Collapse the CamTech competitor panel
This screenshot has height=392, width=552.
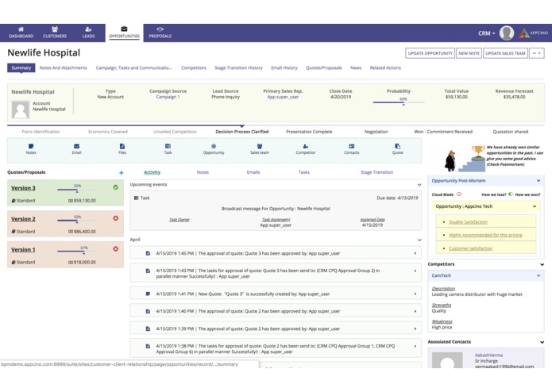tap(538, 275)
